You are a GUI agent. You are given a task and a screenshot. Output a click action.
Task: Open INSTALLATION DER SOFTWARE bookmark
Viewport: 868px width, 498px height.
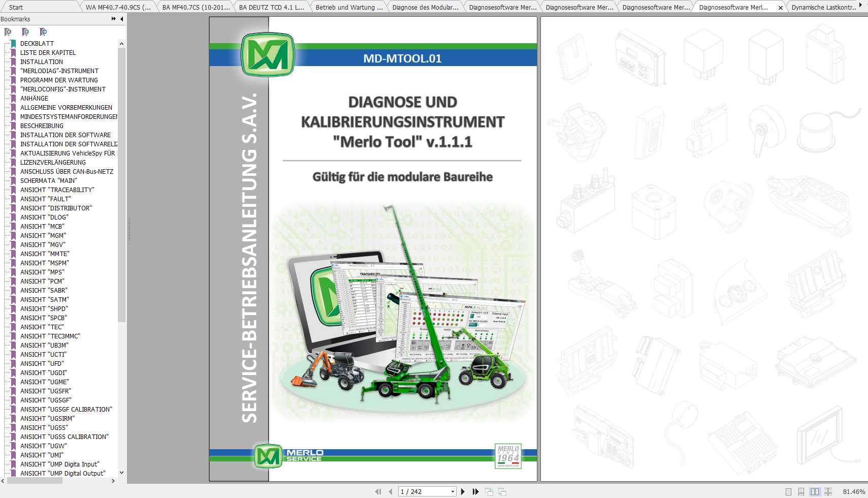point(66,135)
